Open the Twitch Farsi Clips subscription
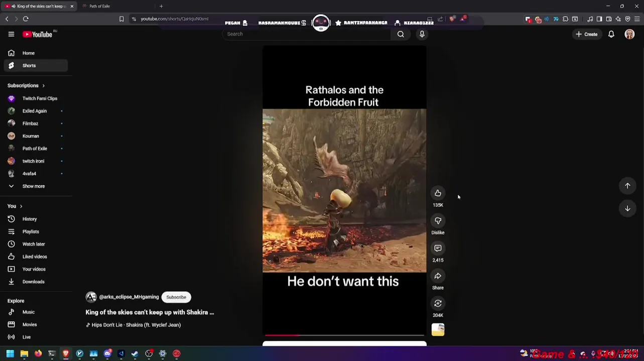The image size is (644, 361). [36, 99]
